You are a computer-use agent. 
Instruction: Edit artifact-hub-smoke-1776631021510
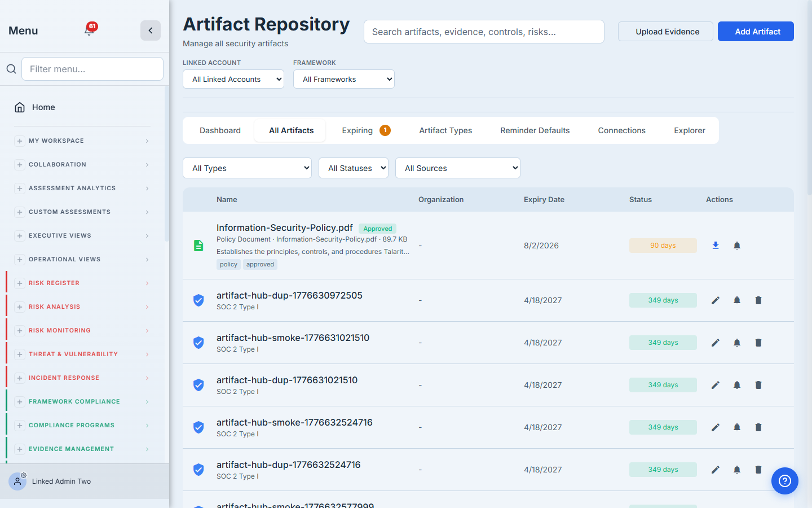point(716,343)
